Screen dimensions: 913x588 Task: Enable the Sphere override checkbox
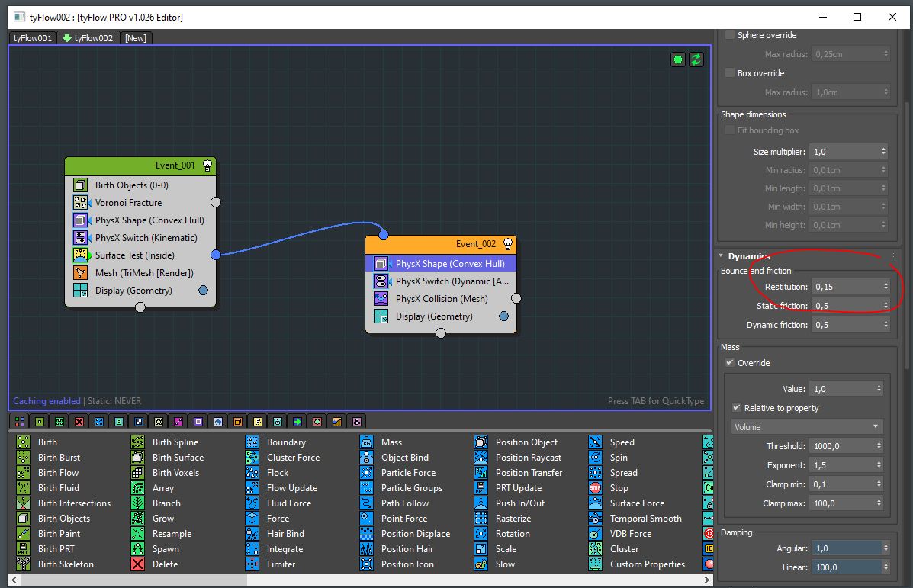pos(730,35)
